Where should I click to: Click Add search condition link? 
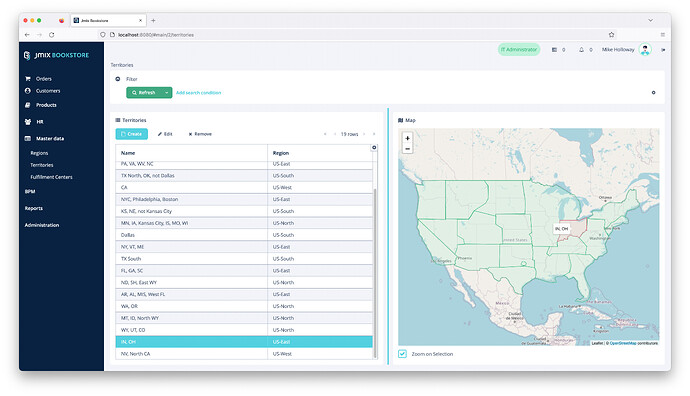(198, 93)
